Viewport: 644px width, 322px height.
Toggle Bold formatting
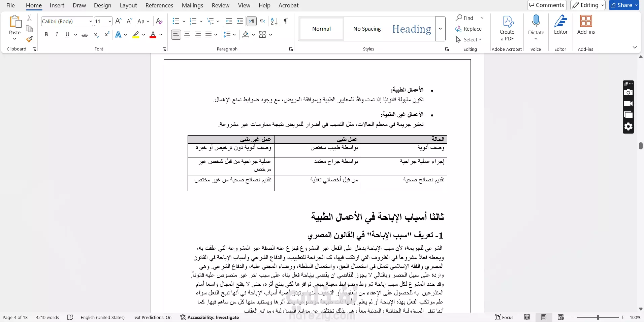pos(46,35)
